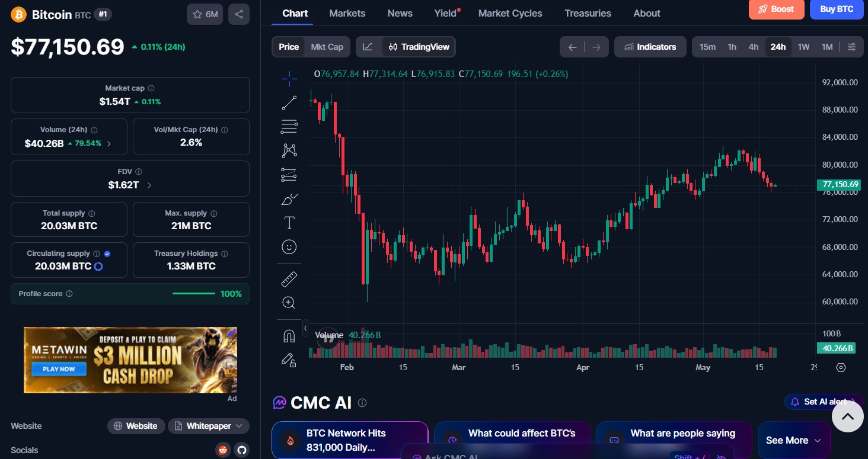868x459 pixels.
Task: Click the Profile score progress bar
Action: pos(194,294)
